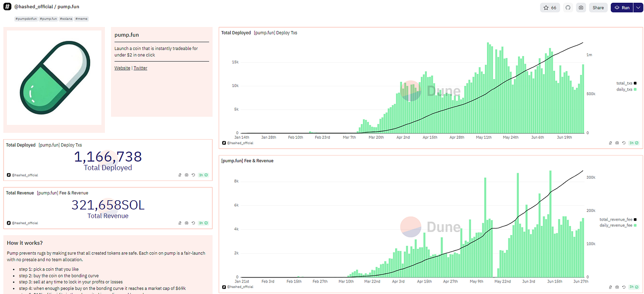The width and height of the screenshot is (644, 294).
Task: Click the refresh icon in Total Revenue counter
Action: pos(193,223)
